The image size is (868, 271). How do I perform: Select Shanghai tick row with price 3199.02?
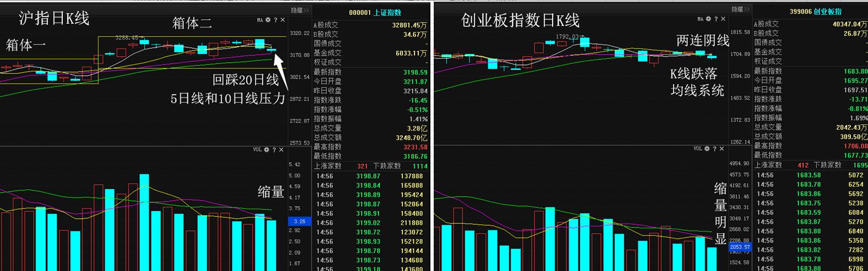[370, 223]
